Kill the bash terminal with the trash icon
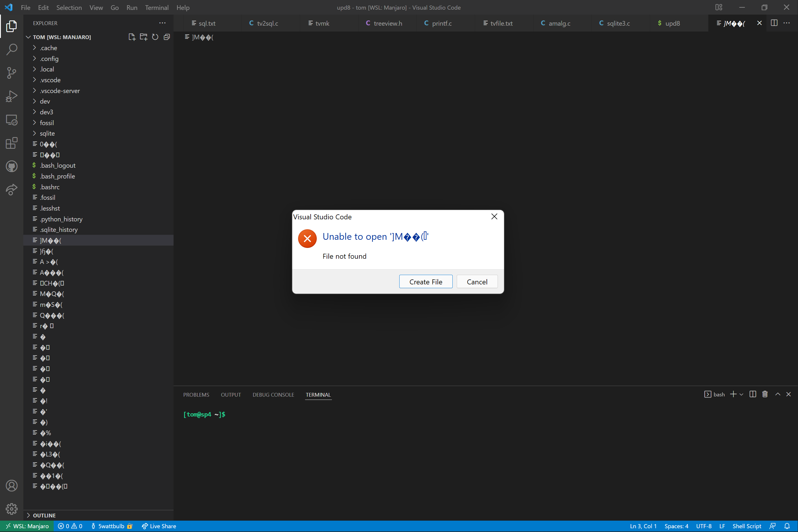 pyautogui.click(x=765, y=394)
